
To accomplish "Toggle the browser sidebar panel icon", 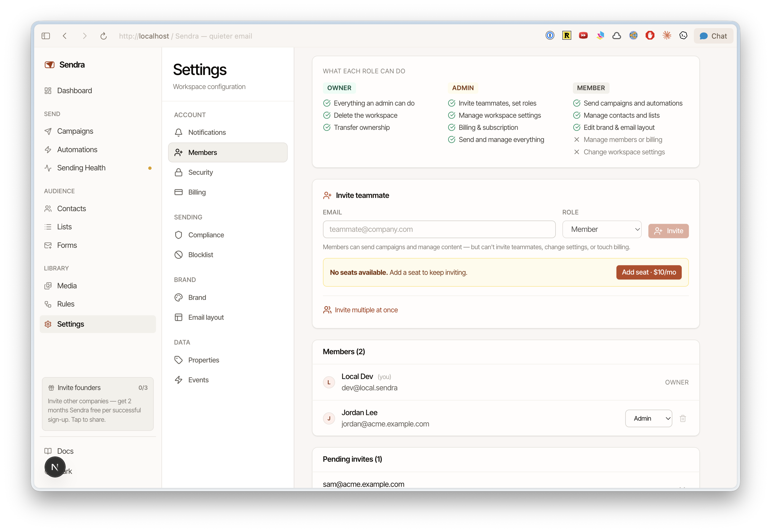I will [46, 36].
